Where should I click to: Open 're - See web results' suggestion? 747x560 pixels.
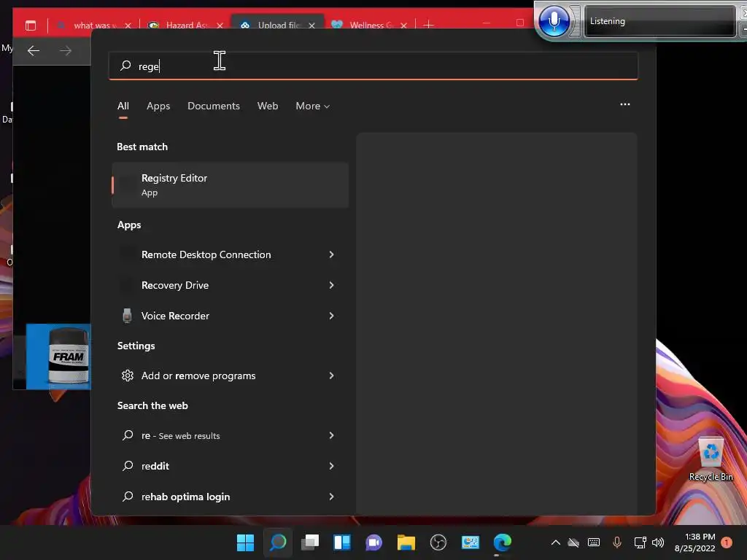[181, 436]
